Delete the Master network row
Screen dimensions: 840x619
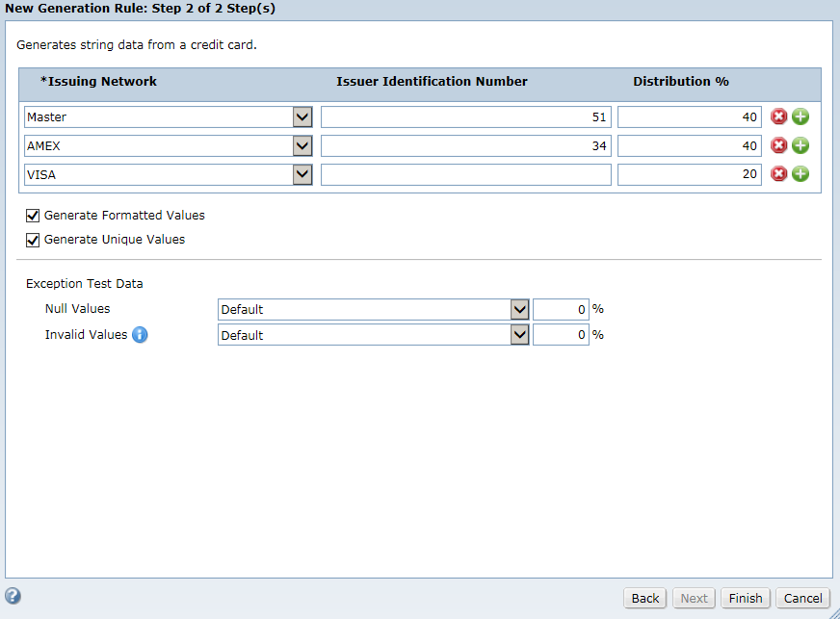(x=778, y=116)
